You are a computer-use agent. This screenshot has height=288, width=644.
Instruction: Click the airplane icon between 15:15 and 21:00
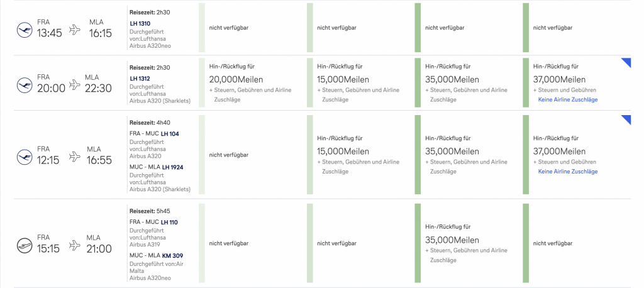click(x=75, y=243)
